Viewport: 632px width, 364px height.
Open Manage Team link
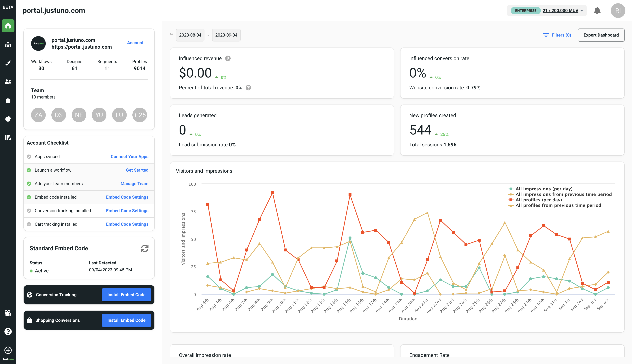[x=134, y=183]
